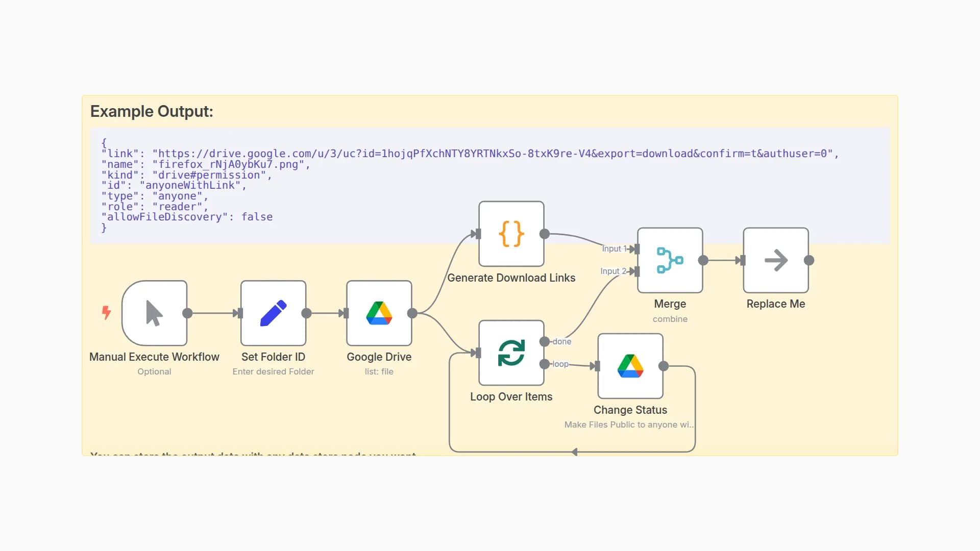Image resolution: width=980 pixels, height=551 pixels.
Task: Click the 'loop' output of Loop Over Items
Action: [x=545, y=364]
